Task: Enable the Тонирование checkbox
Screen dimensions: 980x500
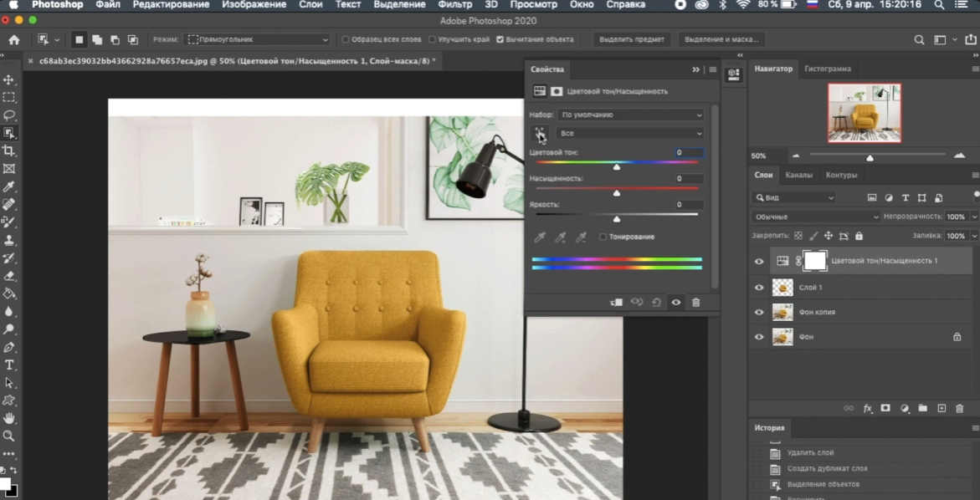Action: [603, 237]
